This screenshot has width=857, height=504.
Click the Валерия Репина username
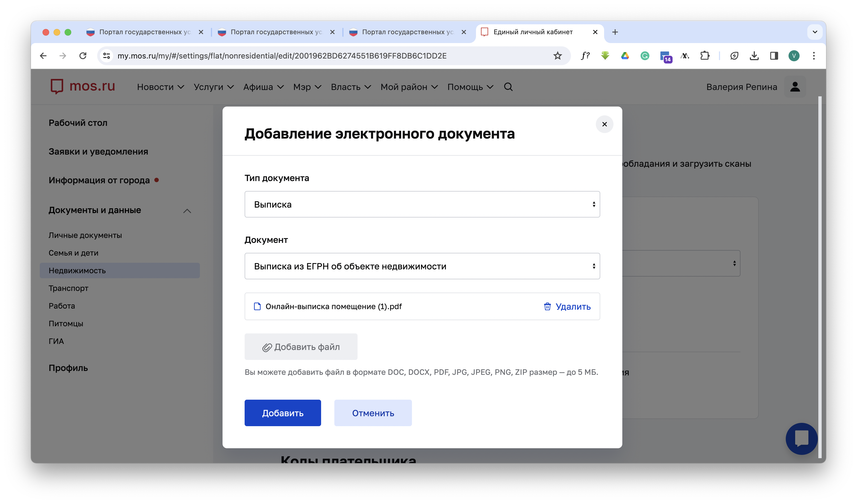coord(741,87)
